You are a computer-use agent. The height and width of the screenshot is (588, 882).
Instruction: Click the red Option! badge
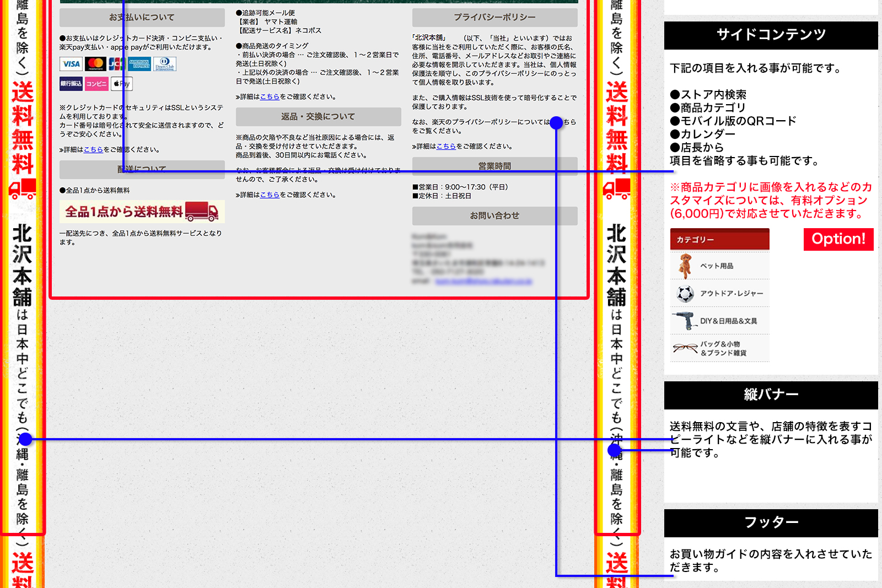[x=838, y=239]
